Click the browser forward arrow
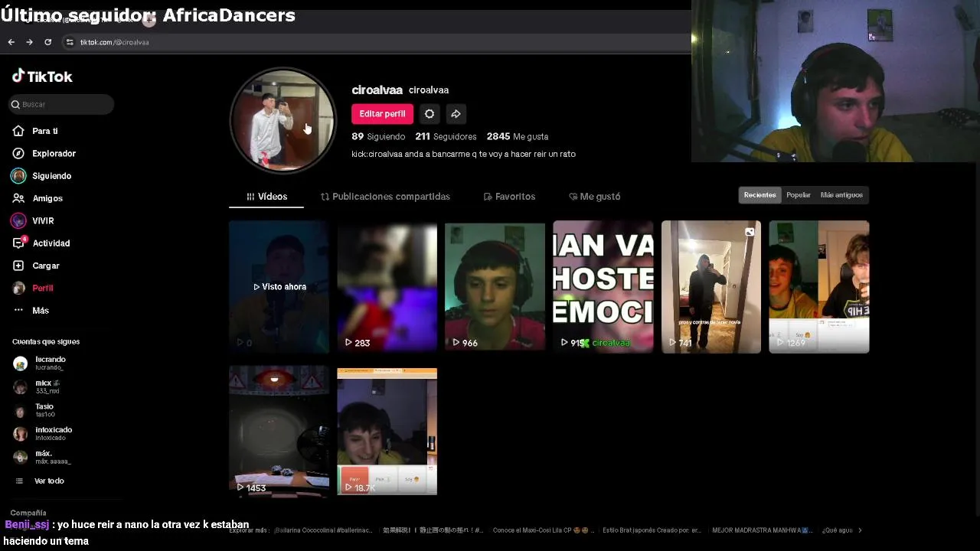 [x=29, y=42]
